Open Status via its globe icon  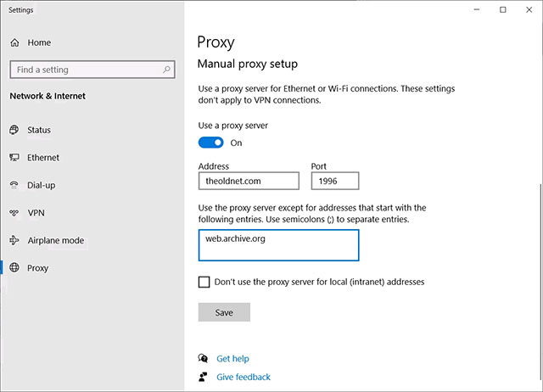coord(14,130)
